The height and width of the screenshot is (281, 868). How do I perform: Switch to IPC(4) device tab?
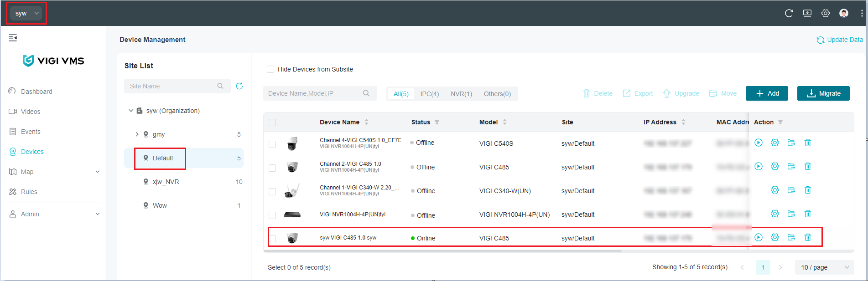430,94
